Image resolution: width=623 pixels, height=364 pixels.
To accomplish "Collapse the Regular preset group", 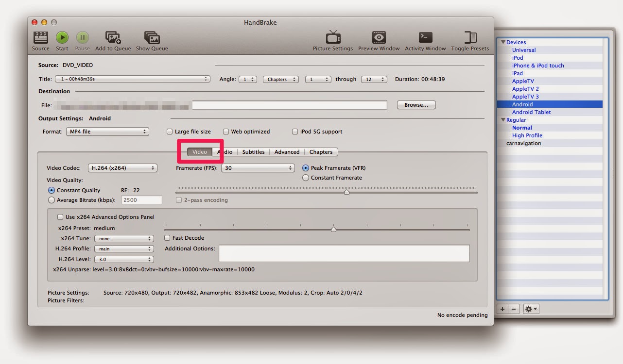I will coord(503,120).
